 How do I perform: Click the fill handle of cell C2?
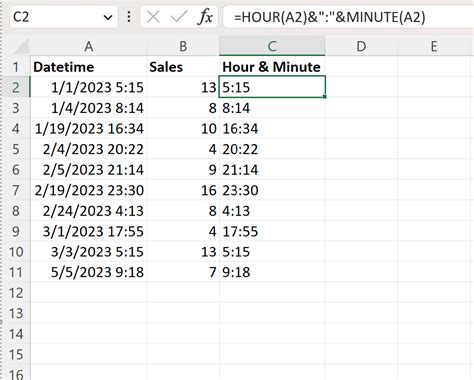pos(325,97)
